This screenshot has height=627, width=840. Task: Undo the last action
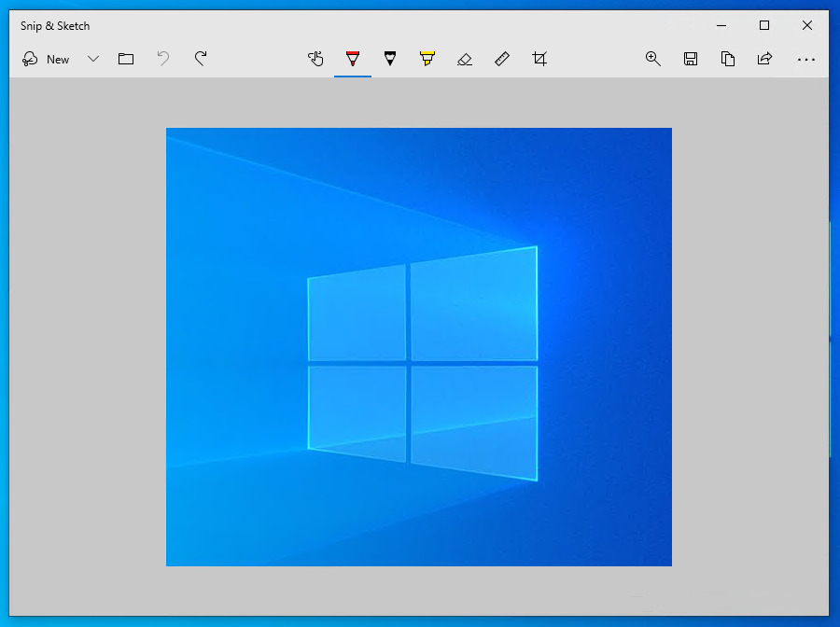(x=163, y=59)
